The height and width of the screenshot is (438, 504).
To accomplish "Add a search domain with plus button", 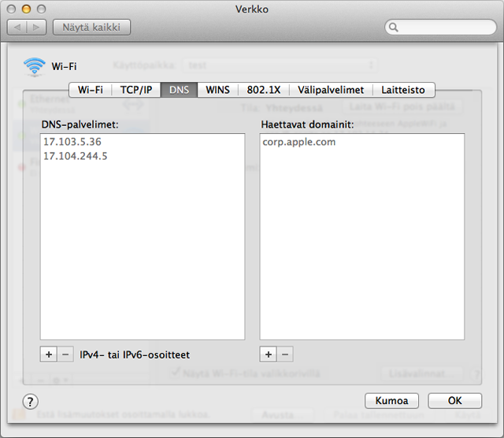I will point(268,354).
